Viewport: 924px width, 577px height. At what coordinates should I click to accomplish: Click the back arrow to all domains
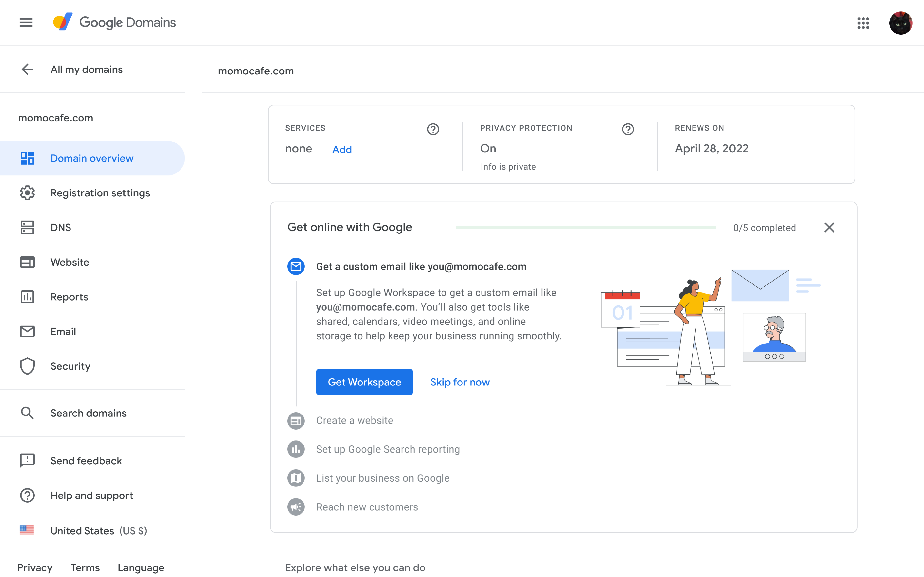(x=28, y=70)
